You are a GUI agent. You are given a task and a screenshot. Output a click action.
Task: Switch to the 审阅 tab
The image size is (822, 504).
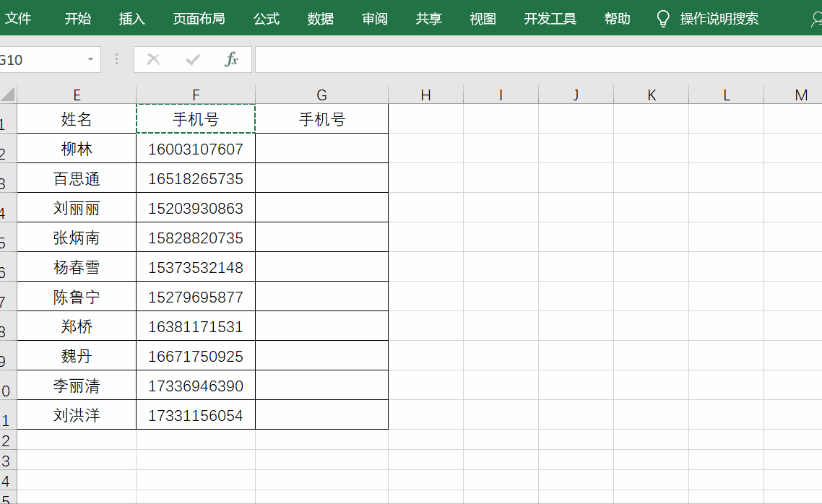[374, 19]
